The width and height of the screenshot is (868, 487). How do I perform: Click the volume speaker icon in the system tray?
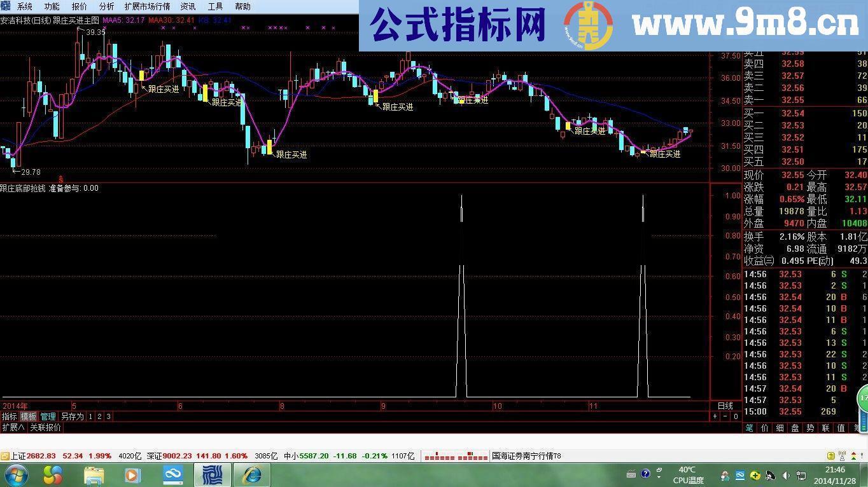[785, 475]
